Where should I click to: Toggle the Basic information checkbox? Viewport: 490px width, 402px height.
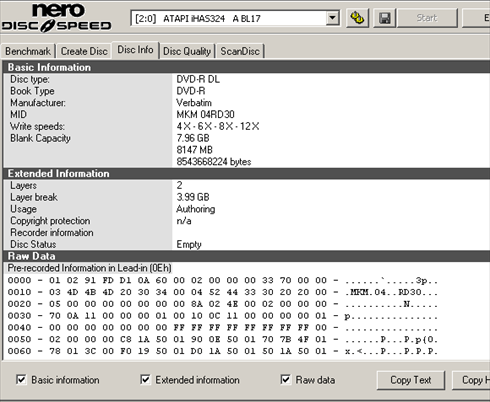(21, 379)
